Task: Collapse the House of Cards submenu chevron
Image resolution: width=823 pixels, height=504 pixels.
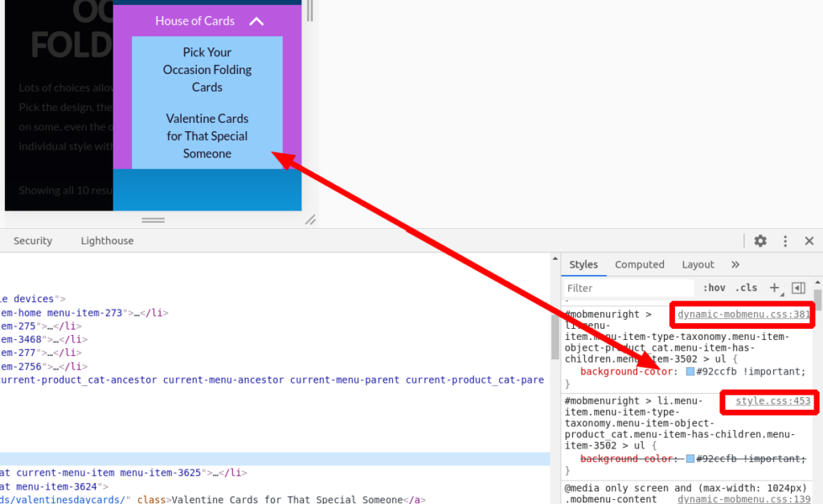Action: coord(256,22)
